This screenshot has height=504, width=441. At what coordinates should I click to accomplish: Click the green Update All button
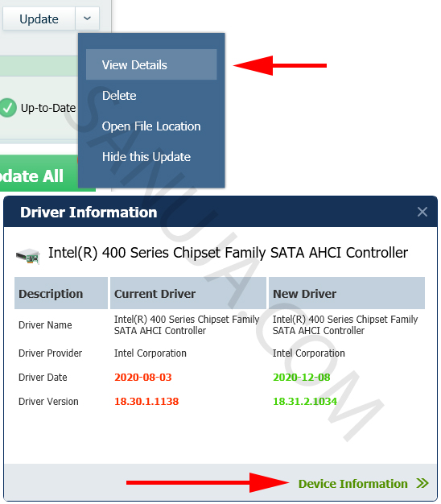click(39, 174)
